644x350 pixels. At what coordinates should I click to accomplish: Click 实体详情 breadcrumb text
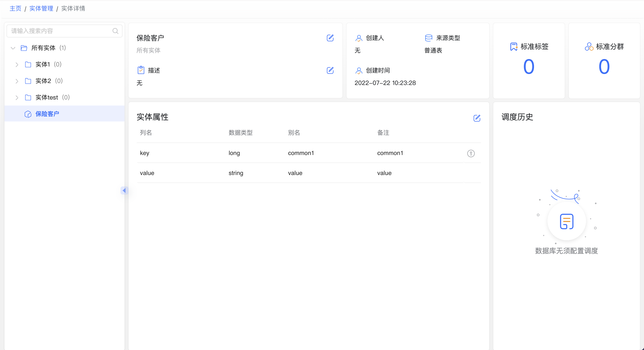coord(73,8)
